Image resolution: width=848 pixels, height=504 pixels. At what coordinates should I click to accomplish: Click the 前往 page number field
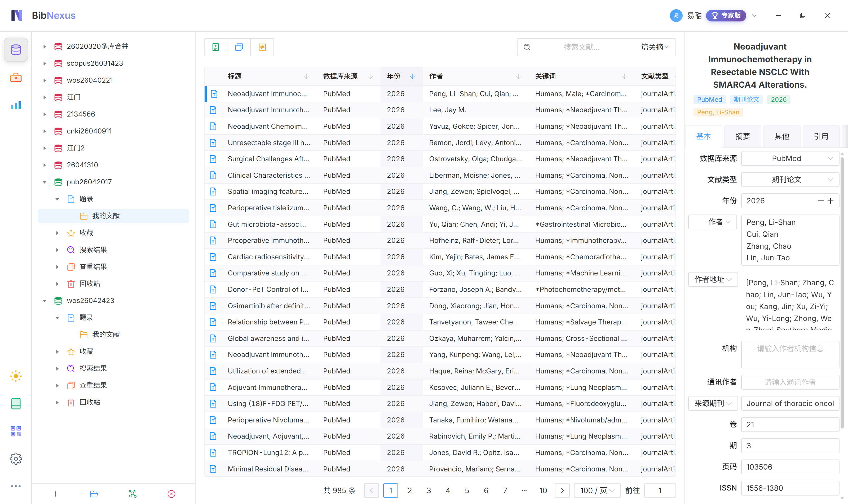[660, 491]
